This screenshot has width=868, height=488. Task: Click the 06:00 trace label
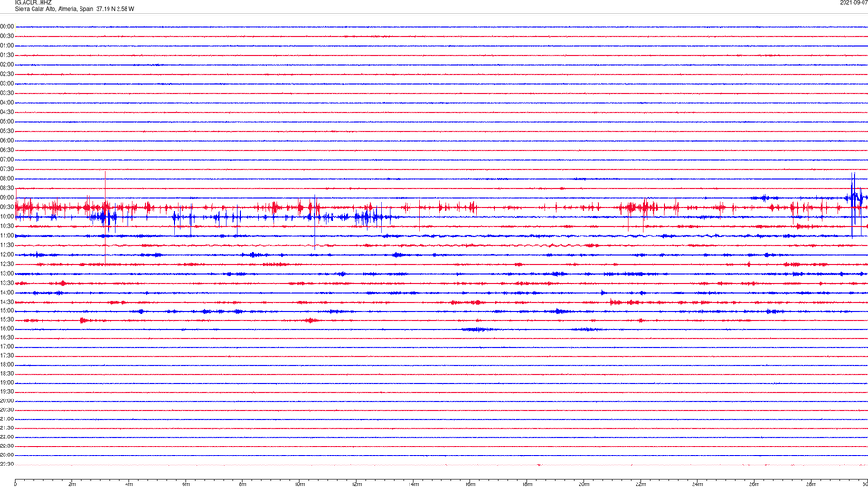pos(6,141)
